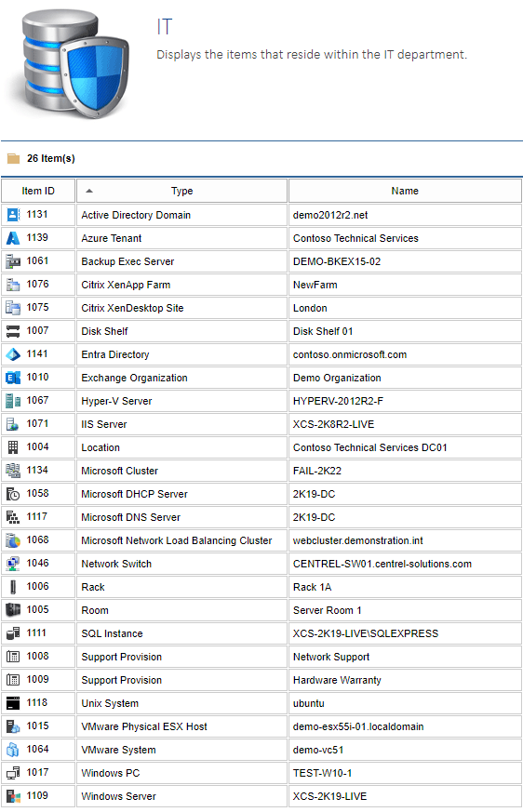
Task: Select the Entra Directory type cell
Action: (x=182, y=354)
